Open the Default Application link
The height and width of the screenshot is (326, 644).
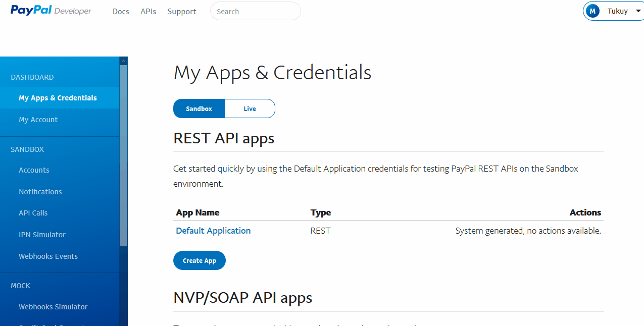[213, 231]
